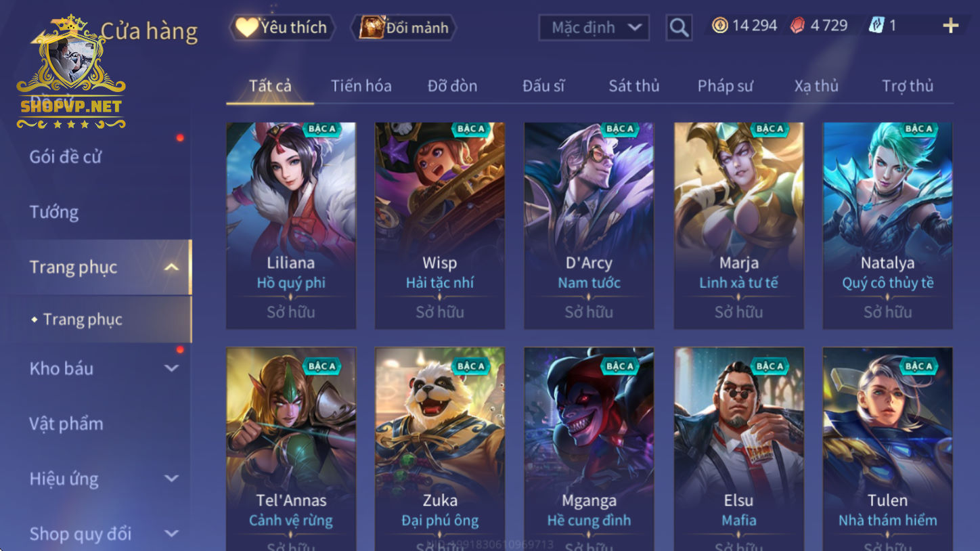This screenshot has width=980, height=551.
Task: Click the blue voucher ticket icon
Action: (876, 26)
